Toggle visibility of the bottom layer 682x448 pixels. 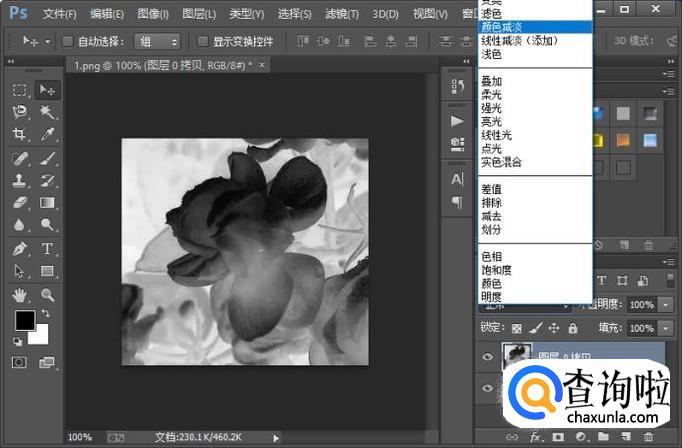pyautogui.click(x=488, y=388)
